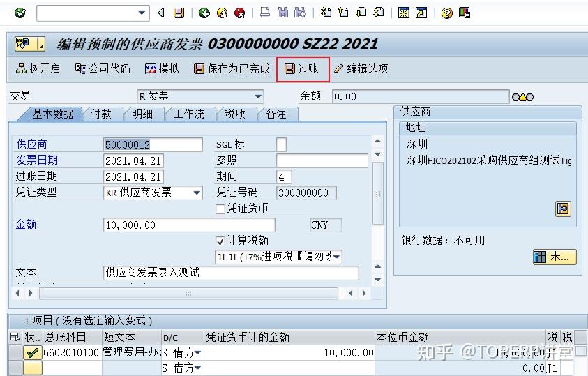Click the Save diskette icon in toolbar
The width and height of the screenshot is (588, 376).
(x=179, y=13)
